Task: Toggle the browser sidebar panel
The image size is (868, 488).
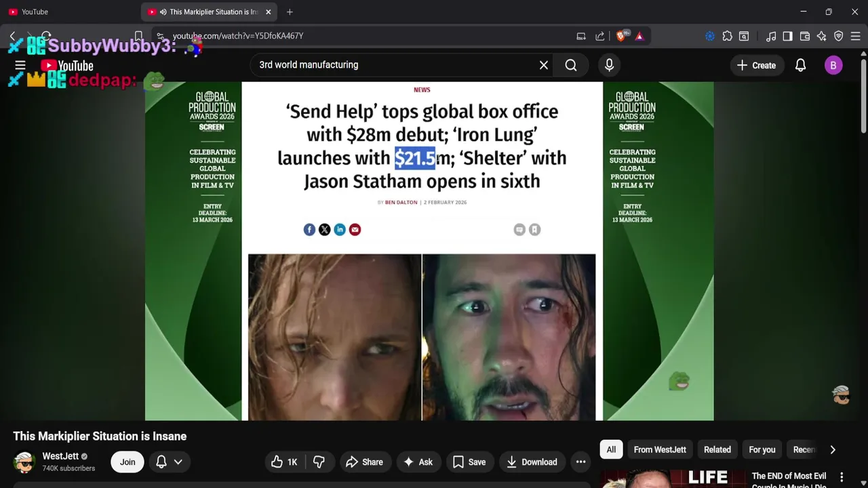Action: point(788,36)
